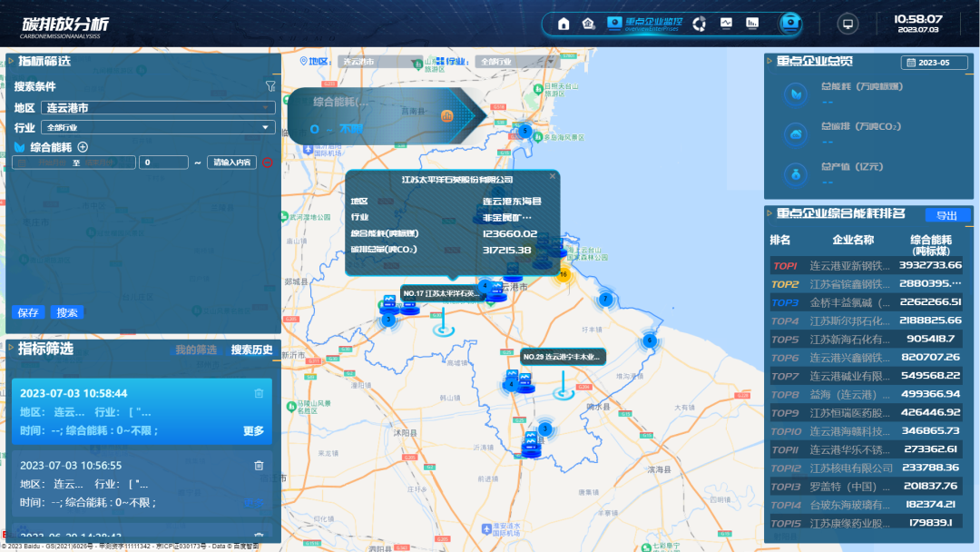The width and height of the screenshot is (980, 552).
Task: Open the 地区 dropdown showing 连云港市
Action: [x=158, y=107]
